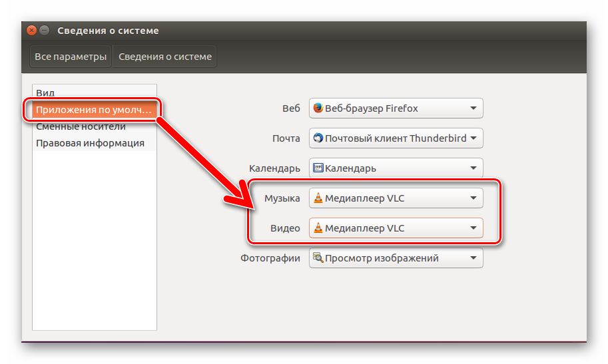Viewport: 608px width, 364px height.
Task: Click the image viewer icon for Photos
Action: [x=318, y=258]
